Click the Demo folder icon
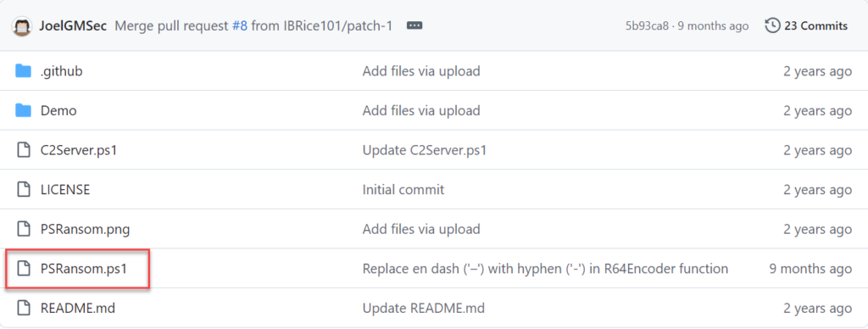868x329 pixels. click(x=23, y=111)
